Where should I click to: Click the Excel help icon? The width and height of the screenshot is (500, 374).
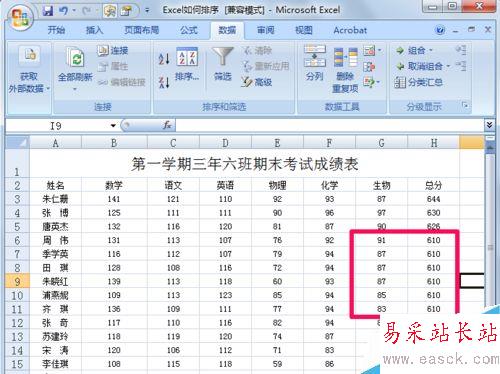point(440,30)
